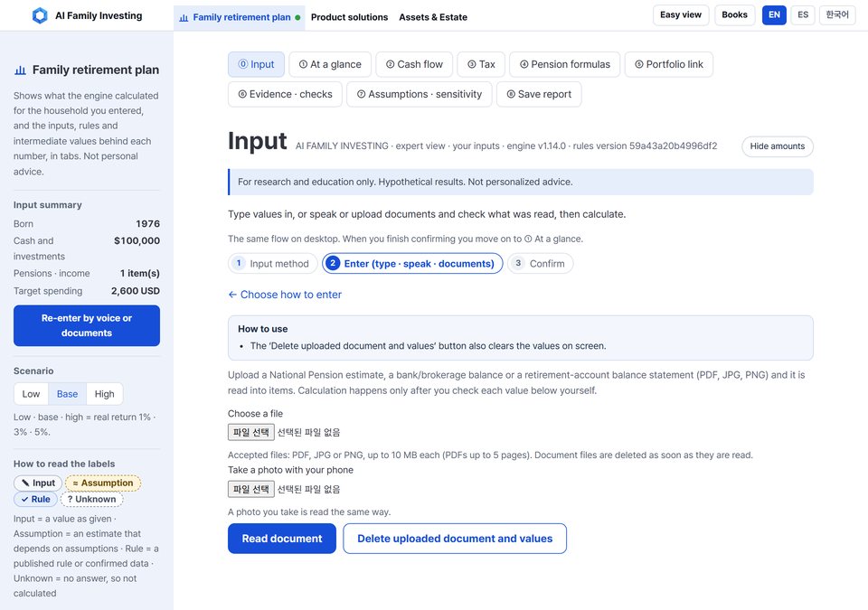Select the Family retirement plan navigation tab
Image resolution: width=868 pixels, height=610 pixels.
[x=240, y=17]
